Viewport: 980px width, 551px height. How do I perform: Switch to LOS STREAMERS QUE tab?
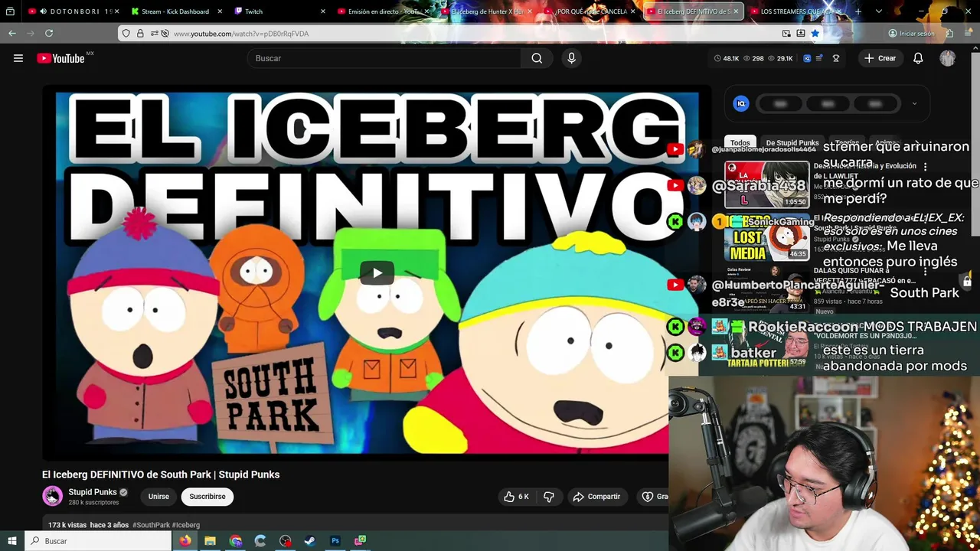point(796,11)
